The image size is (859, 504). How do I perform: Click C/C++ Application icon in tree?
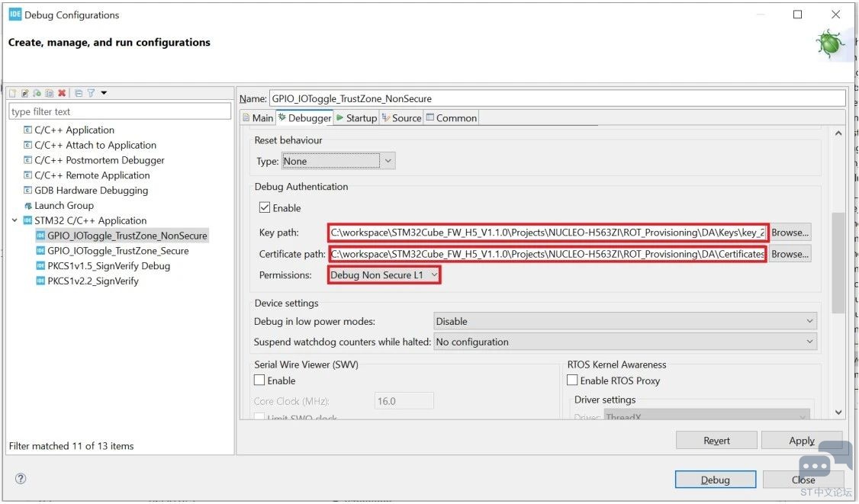27,130
